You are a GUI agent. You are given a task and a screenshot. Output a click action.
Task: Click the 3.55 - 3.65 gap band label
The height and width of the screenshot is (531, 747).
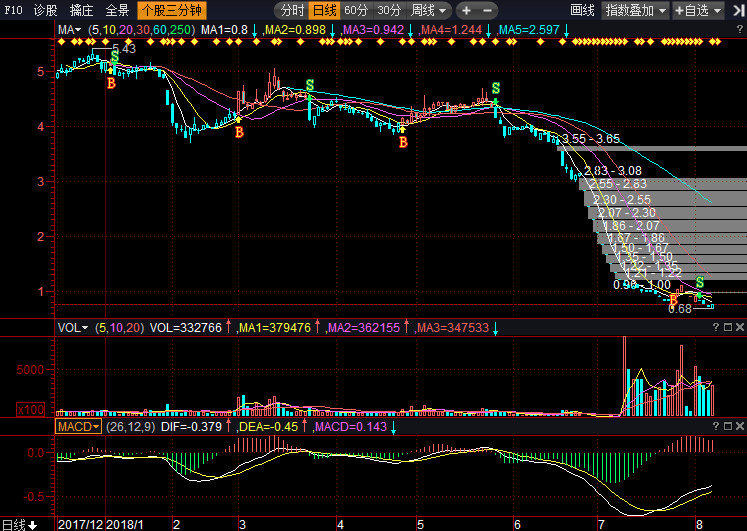[x=591, y=139]
